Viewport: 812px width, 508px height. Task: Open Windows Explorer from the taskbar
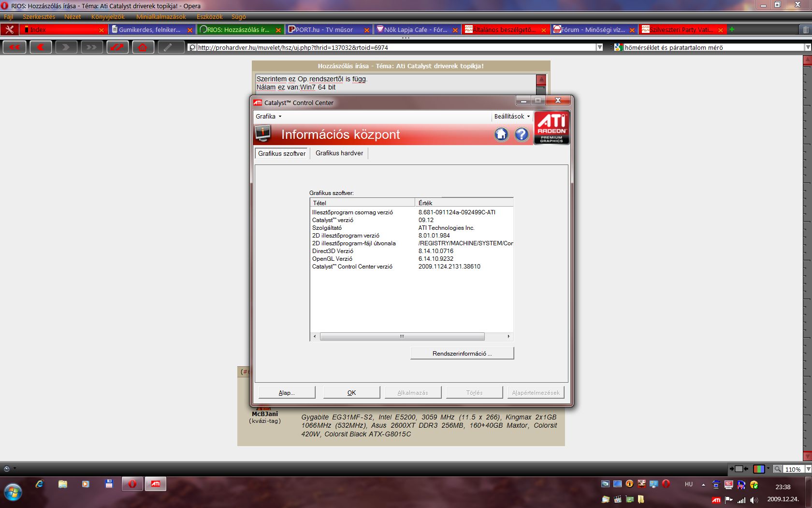(x=63, y=483)
